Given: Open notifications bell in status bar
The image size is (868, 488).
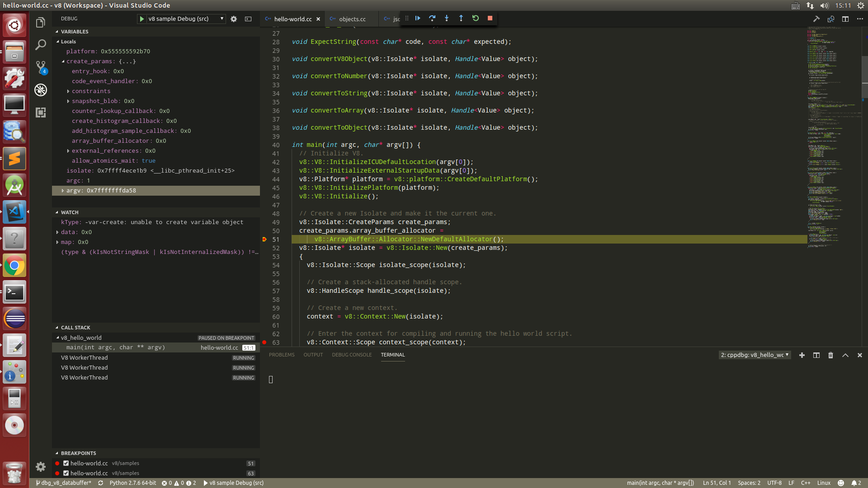Looking at the screenshot, I should tap(856, 483).
